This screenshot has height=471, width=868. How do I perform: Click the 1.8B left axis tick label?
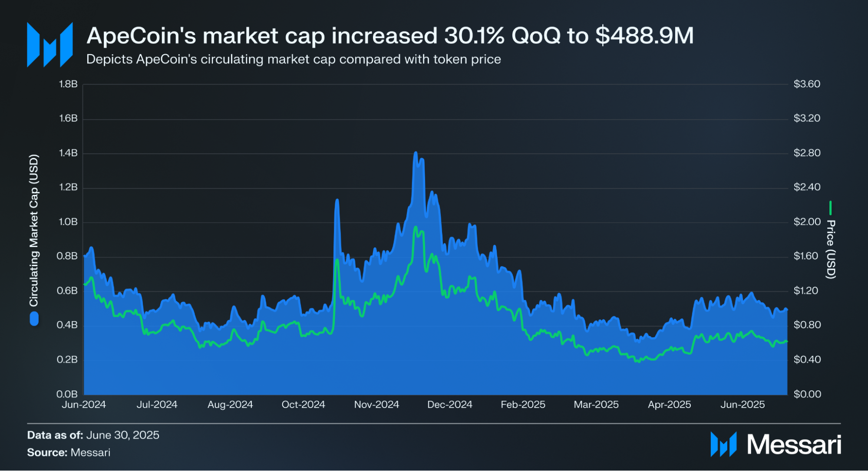(x=68, y=84)
